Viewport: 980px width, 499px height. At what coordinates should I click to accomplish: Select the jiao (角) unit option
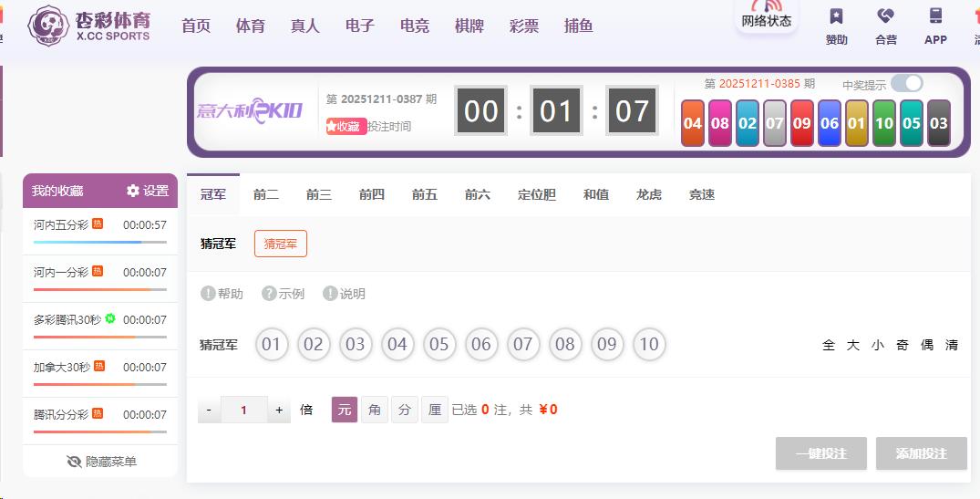click(375, 410)
